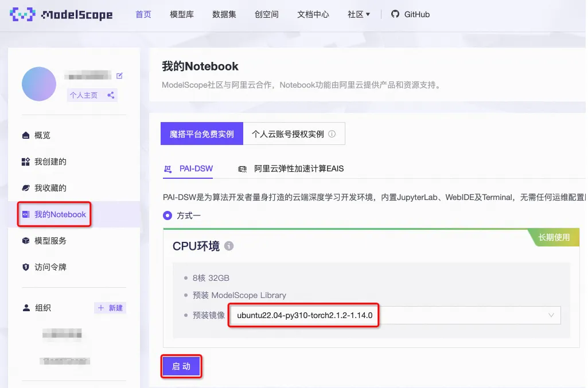Click the 组织 person icon
Image resolution: width=588 pixels, height=388 pixels.
pyautogui.click(x=26, y=308)
